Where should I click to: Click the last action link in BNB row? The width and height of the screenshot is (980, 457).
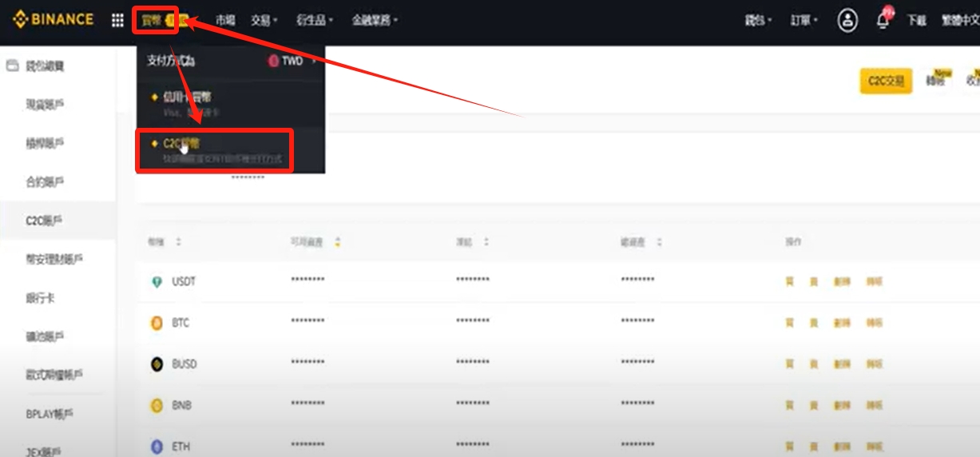pos(875,406)
